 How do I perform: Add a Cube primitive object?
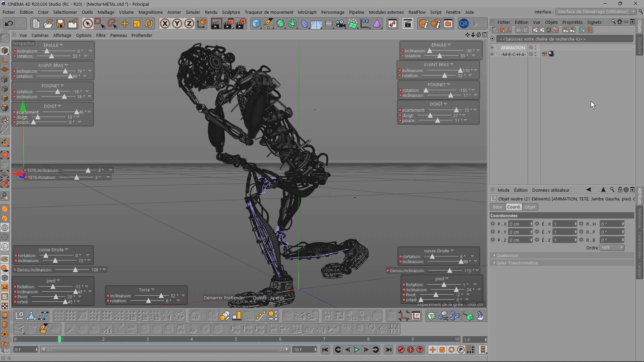click(x=256, y=24)
